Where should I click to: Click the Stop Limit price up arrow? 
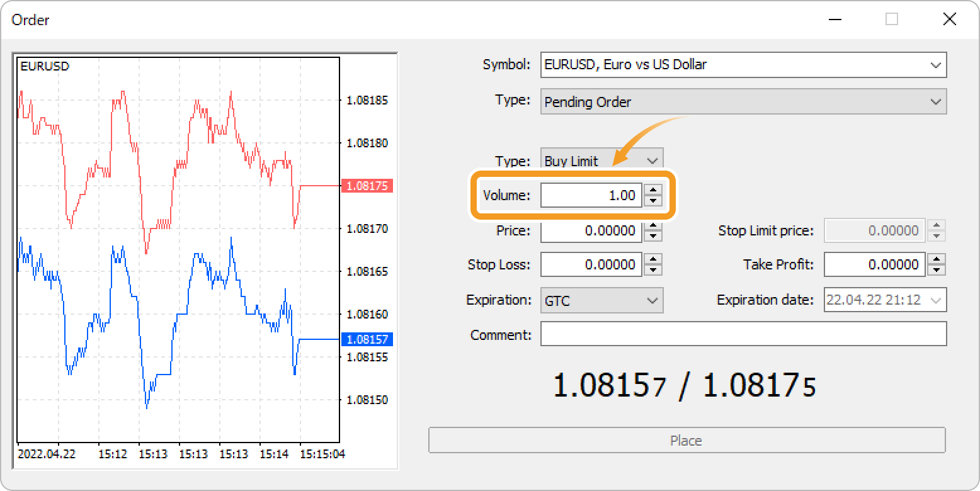[x=937, y=225]
